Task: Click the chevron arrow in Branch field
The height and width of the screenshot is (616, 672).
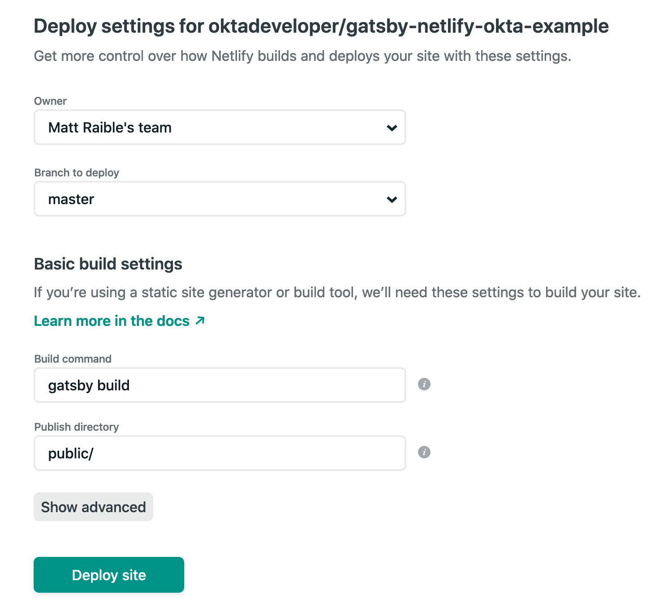Action: 392,200
